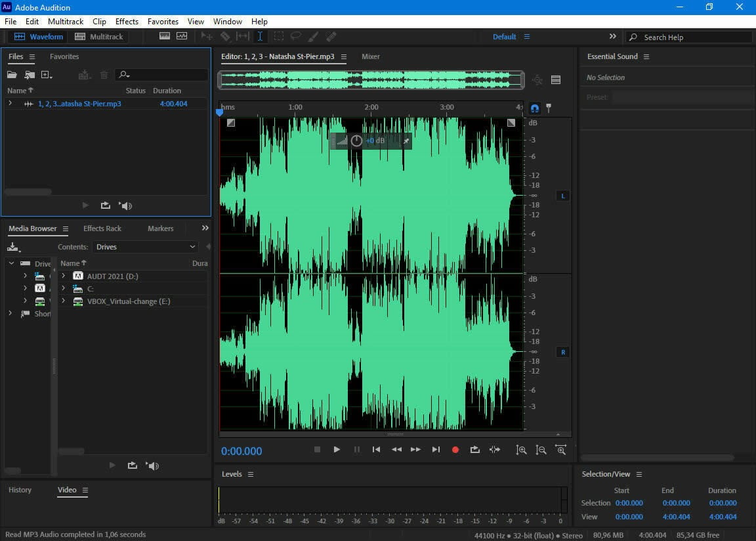Click the red Record button
This screenshot has height=541, width=756.
pyautogui.click(x=455, y=450)
